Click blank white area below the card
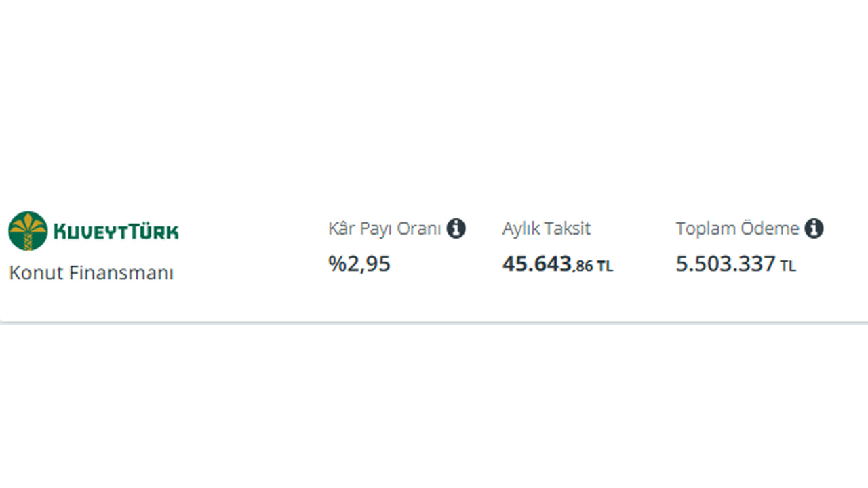The image size is (868, 488). pos(434,407)
